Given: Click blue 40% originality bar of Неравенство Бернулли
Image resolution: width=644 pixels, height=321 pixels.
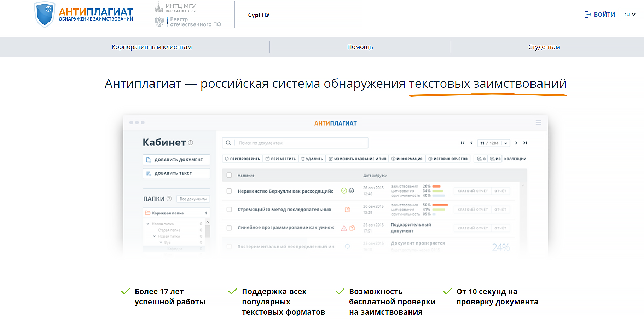Looking at the screenshot, I should click(x=439, y=196).
